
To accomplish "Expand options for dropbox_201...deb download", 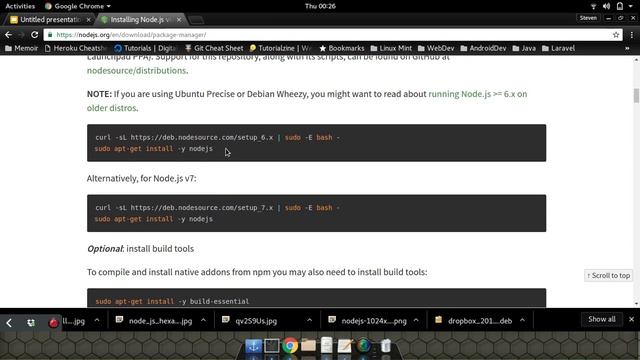I will click(x=522, y=320).
